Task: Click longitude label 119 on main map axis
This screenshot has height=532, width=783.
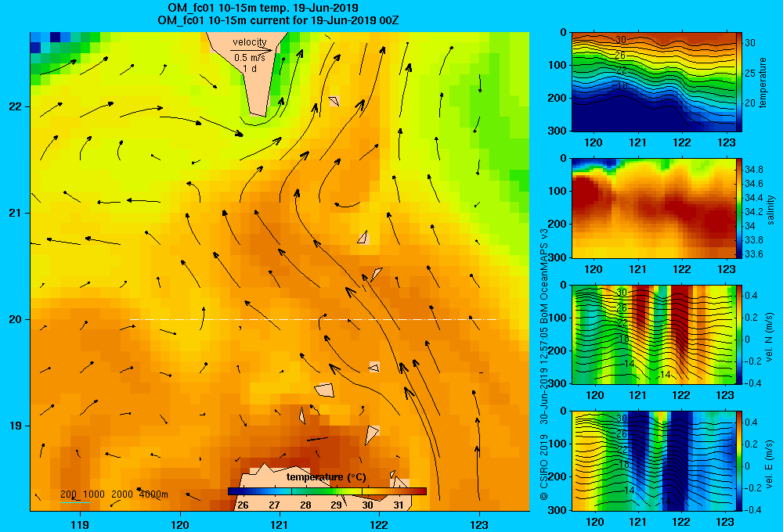Action: pyautogui.click(x=80, y=524)
